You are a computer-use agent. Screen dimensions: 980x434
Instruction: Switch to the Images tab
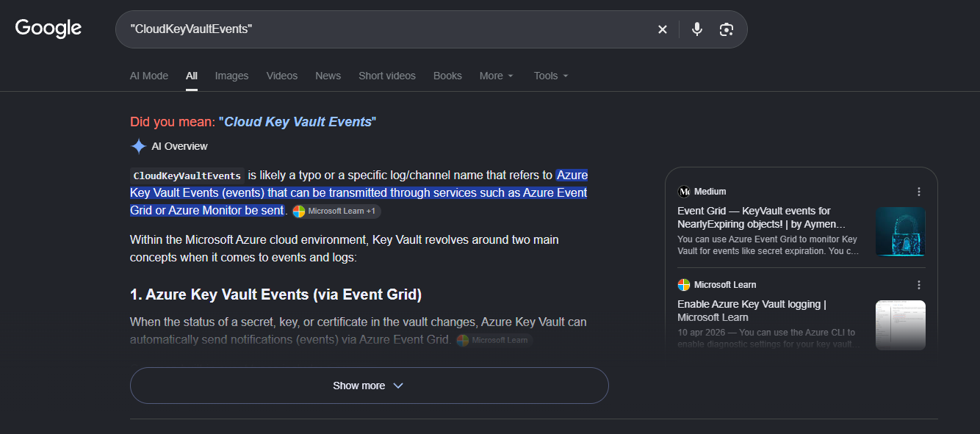pos(231,76)
